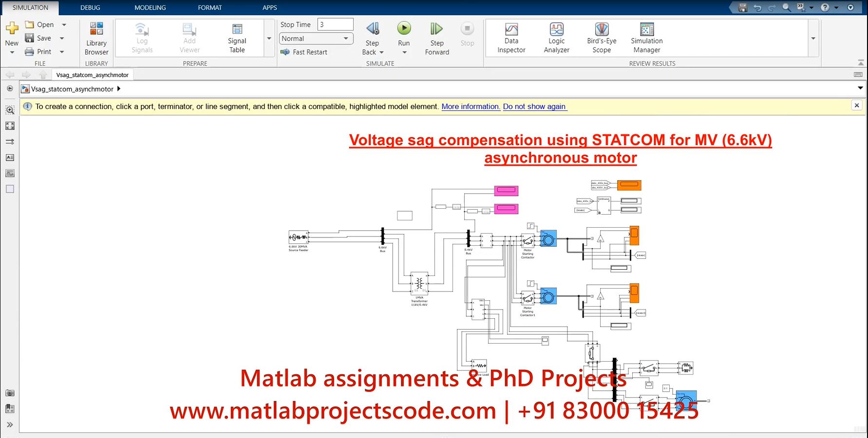Run the simulation
This screenshot has height=438, width=868.
point(404,28)
